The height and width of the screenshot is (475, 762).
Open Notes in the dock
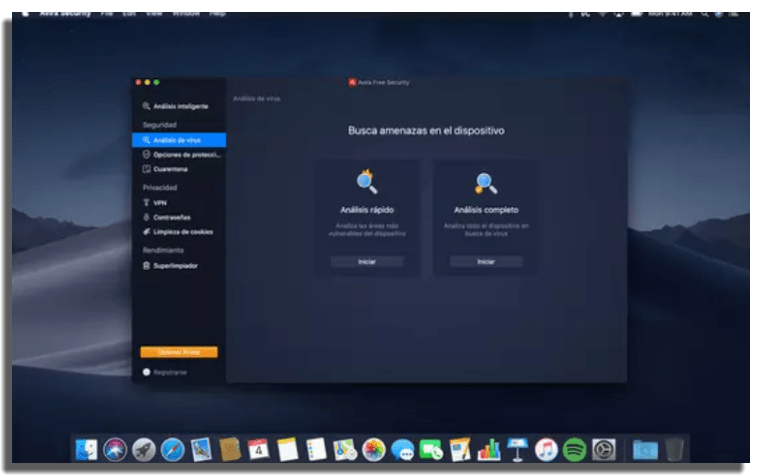tap(287, 450)
